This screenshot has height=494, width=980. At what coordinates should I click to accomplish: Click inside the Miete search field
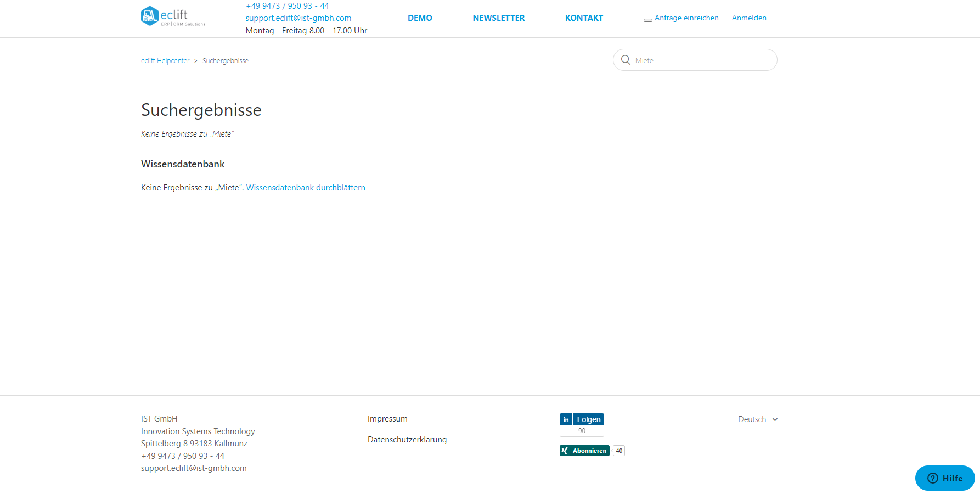(x=697, y=60)
